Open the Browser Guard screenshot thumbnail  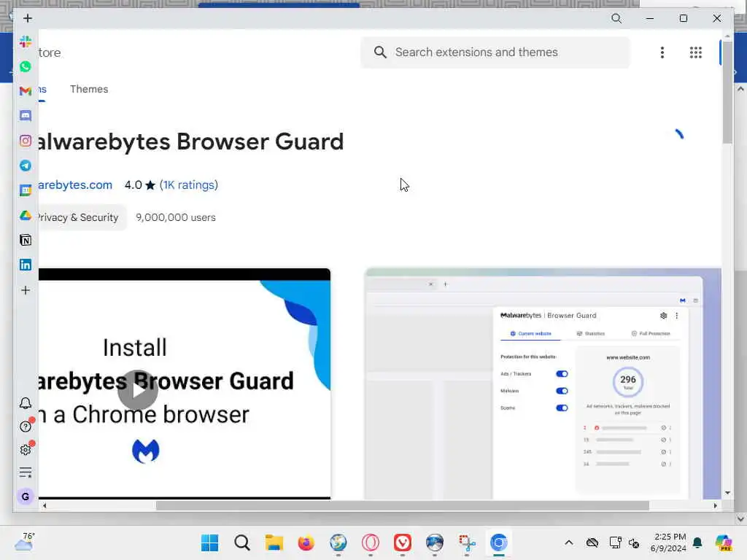pos(543,384)
